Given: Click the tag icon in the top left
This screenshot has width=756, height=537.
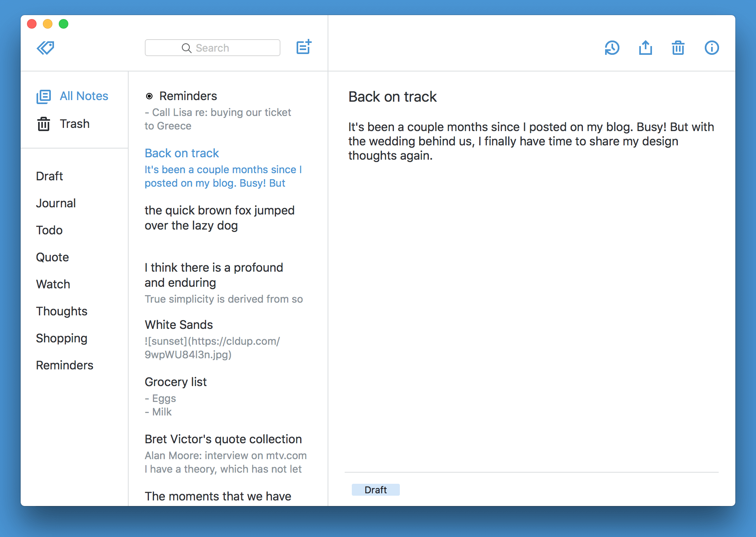Looking at the screenshot, I should (45, 48).
